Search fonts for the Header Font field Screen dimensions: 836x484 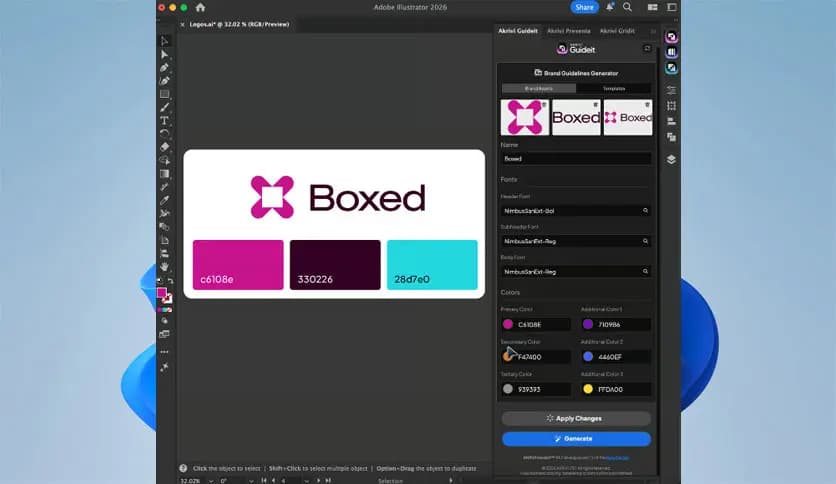pyautogui.click(x=645, y=211)
